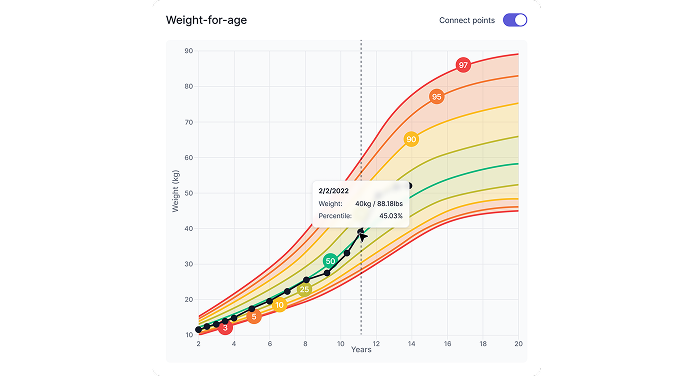
Task: Click the olive 25th percentile badge
Action: (304, 290)
